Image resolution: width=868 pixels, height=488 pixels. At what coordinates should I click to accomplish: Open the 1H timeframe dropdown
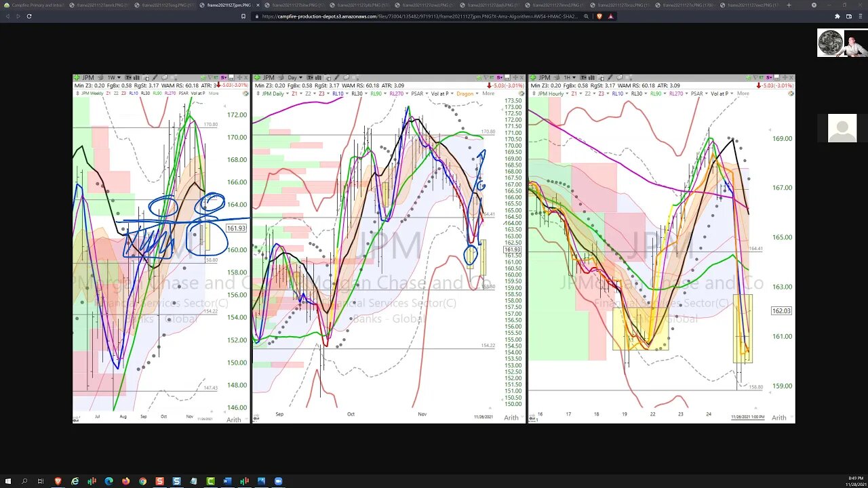tap(570, 78)
